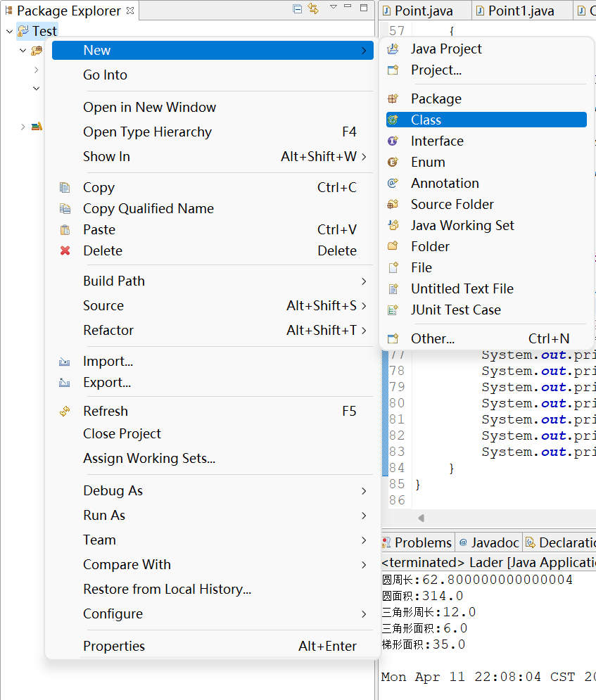Click the JUnit Test Case icon
Image resolution: width=596 pixels, height=700 pixels.
click(x=393, y=310)
